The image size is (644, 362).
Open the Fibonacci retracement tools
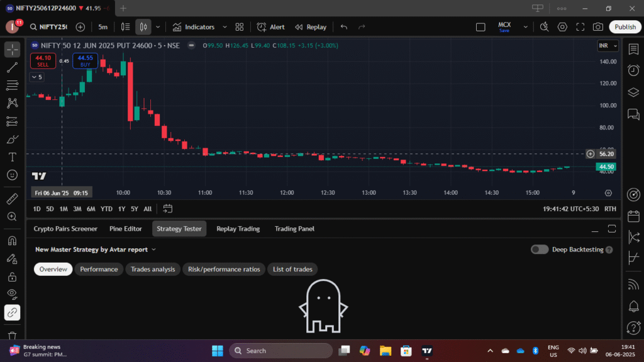(13, 85)
